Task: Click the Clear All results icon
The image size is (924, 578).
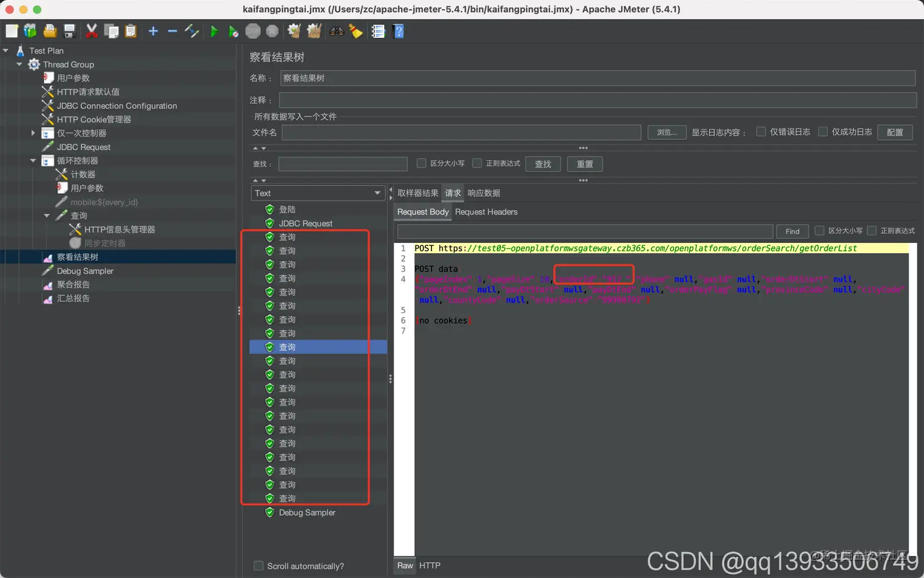Action: click(314, 31)
